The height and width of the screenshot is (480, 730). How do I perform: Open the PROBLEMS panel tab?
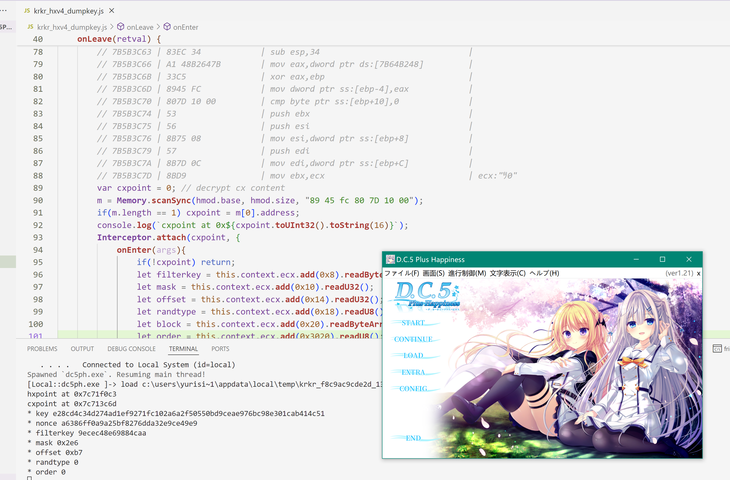pyautogui.click(x=42, y=349)
